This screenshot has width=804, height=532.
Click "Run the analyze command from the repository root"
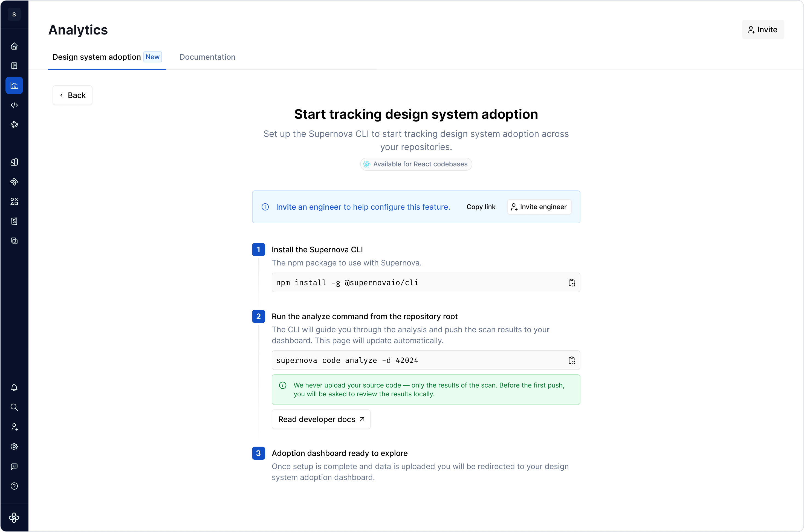(x=365, y=317)
